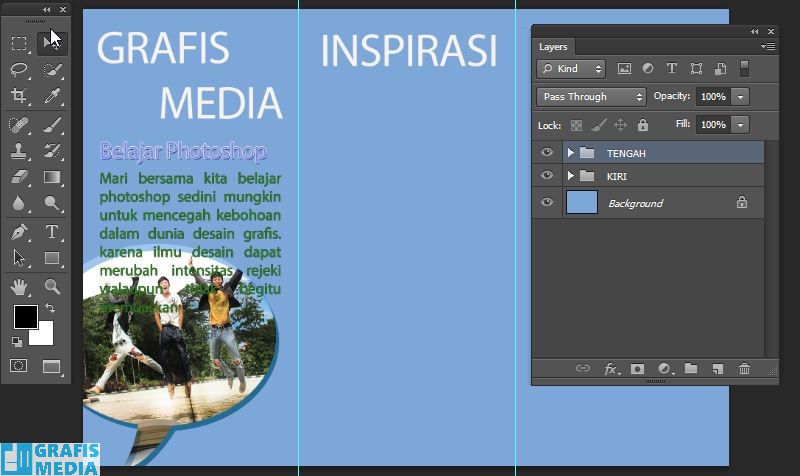Hide the TENGAH group
Image resolution: width=800 pixels, height=476 pixels.
click(547, 153)
